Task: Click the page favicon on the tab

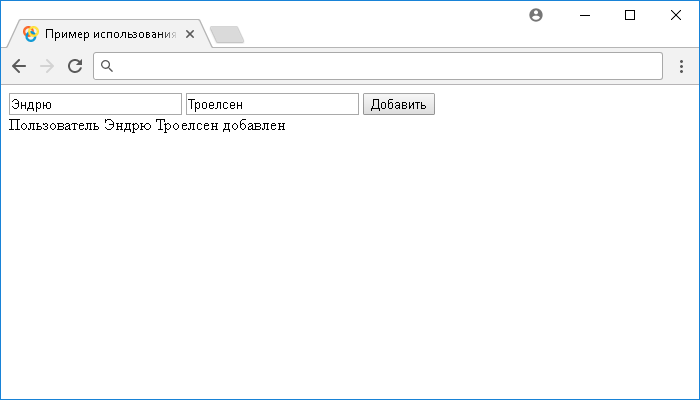Action: click(x=31, y=34)
